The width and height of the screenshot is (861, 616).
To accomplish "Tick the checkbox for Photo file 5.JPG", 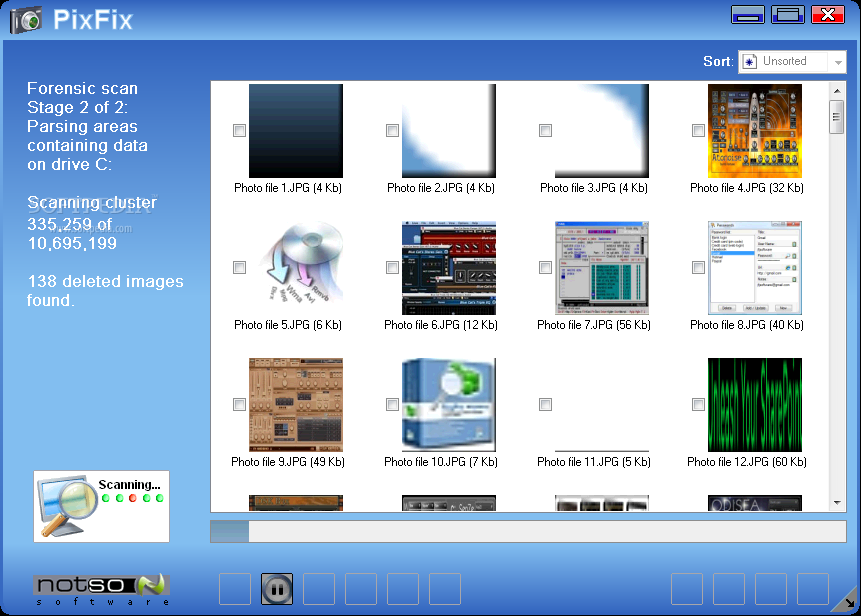I will (x=239, y=267).
